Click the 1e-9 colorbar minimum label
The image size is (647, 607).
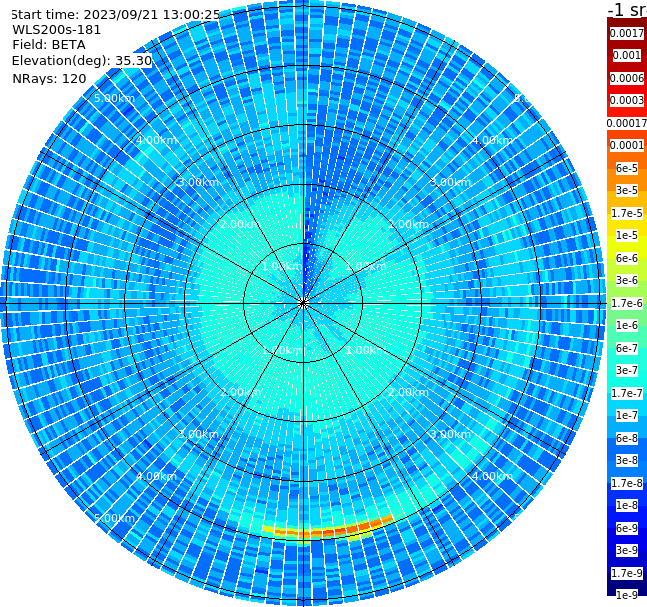[x=627, y=595]
